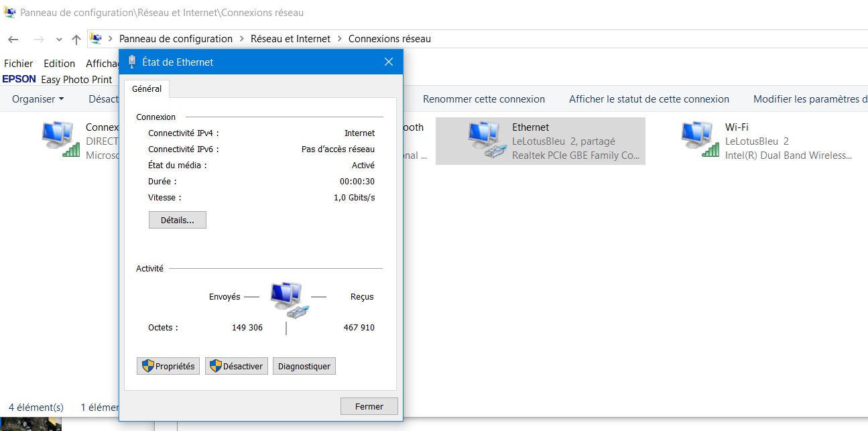Open the Edition menu
The image size is (868, 431).
59,64
